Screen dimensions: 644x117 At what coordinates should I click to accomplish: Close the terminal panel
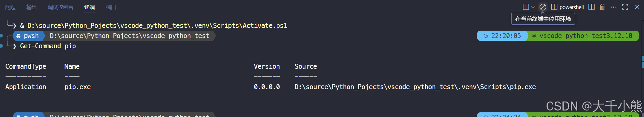tap(637, 7)
